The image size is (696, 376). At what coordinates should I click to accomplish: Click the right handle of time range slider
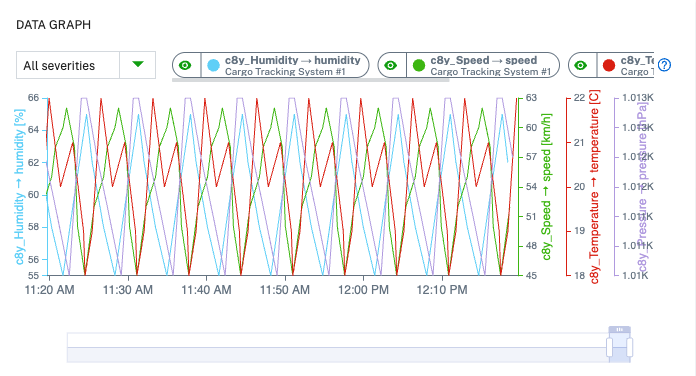pyautogui.click(x=629, y=347)
